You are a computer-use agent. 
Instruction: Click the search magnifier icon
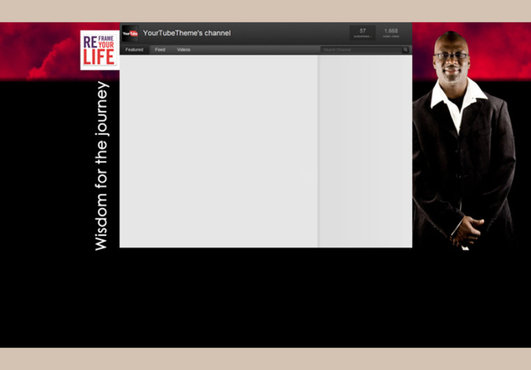tap(405, 50)
